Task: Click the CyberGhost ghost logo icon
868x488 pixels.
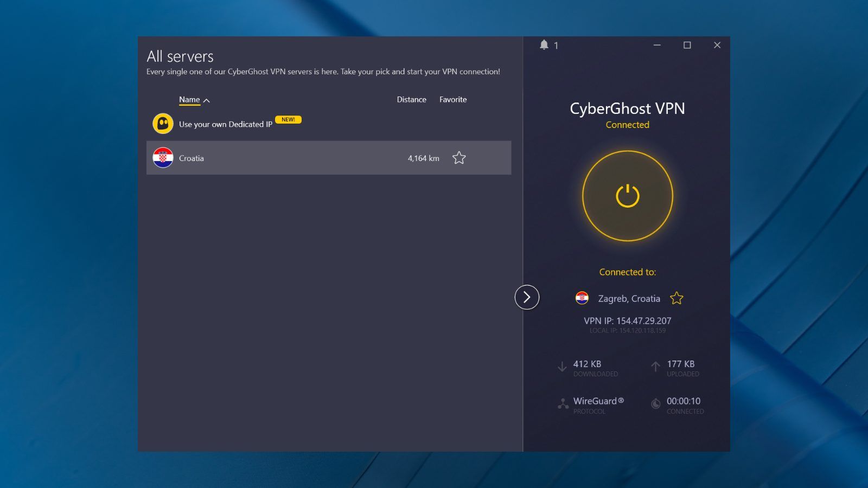Action: (x=163, y=124)
